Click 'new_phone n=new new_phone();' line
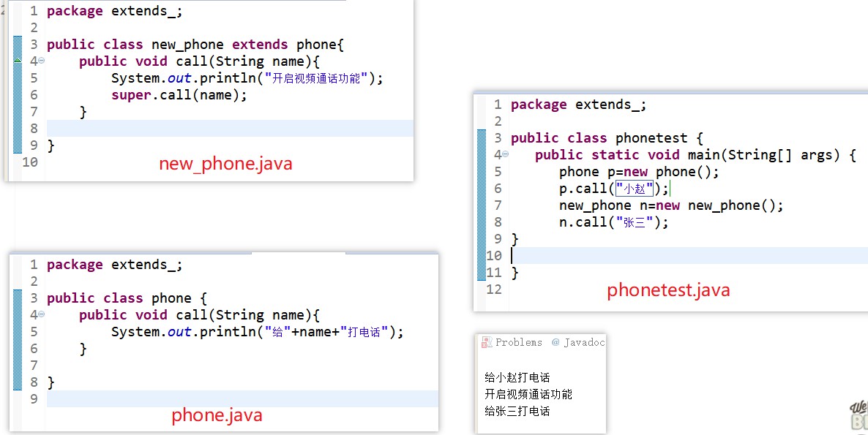The image size is (868, 435). pyautogui.click(x=671, y=205)
